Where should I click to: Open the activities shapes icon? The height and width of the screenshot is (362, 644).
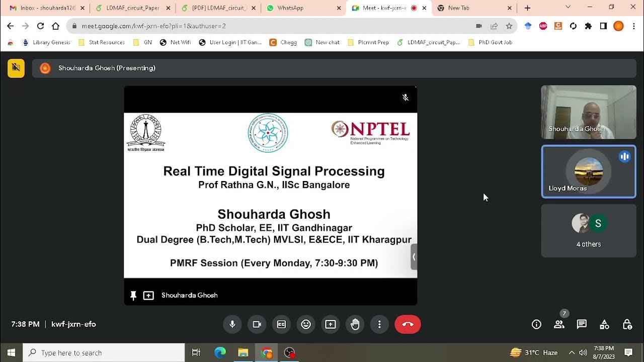pos(604,324)
